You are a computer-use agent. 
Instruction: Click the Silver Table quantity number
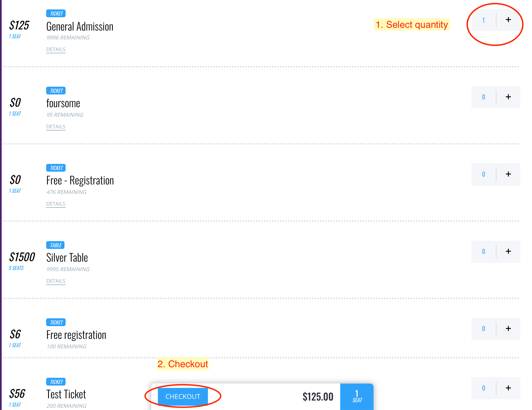pos(484,251)
